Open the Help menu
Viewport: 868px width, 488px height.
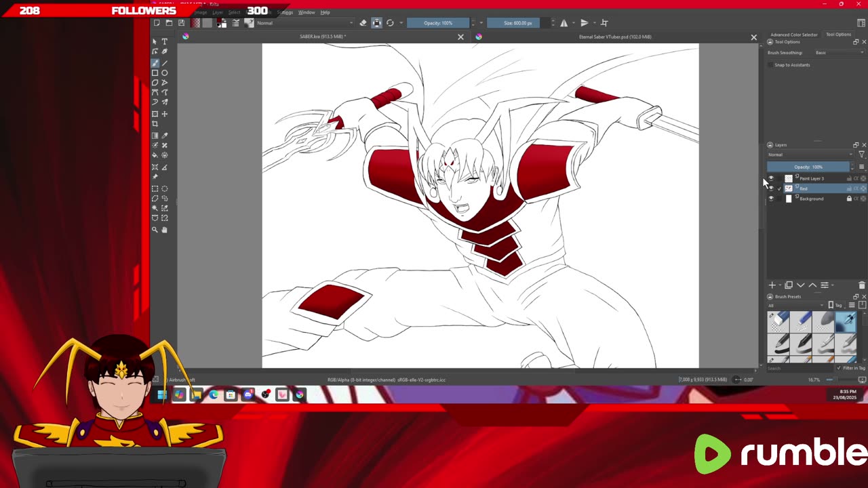pyautogui.click(x=325, y=12)
